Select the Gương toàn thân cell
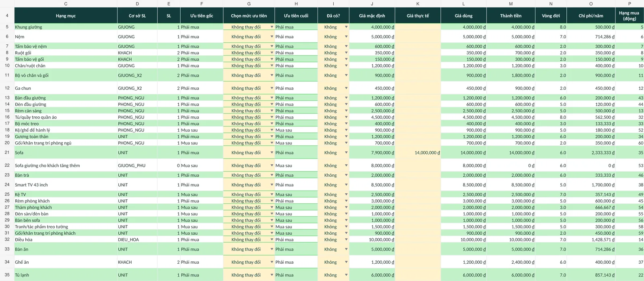Viewport: 644px width, 281px height. click(66, 136)
